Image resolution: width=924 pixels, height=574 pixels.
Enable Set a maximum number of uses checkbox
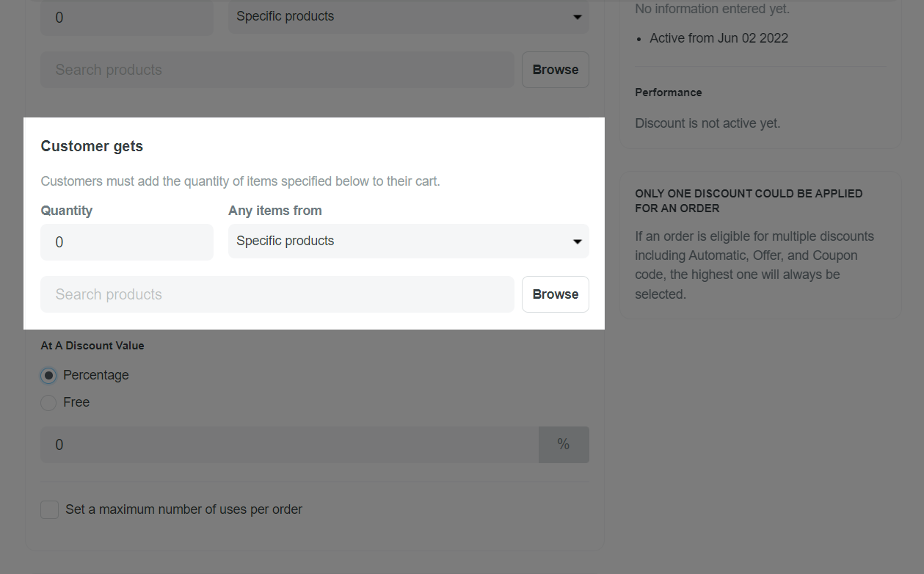click(x=49, y=509)
